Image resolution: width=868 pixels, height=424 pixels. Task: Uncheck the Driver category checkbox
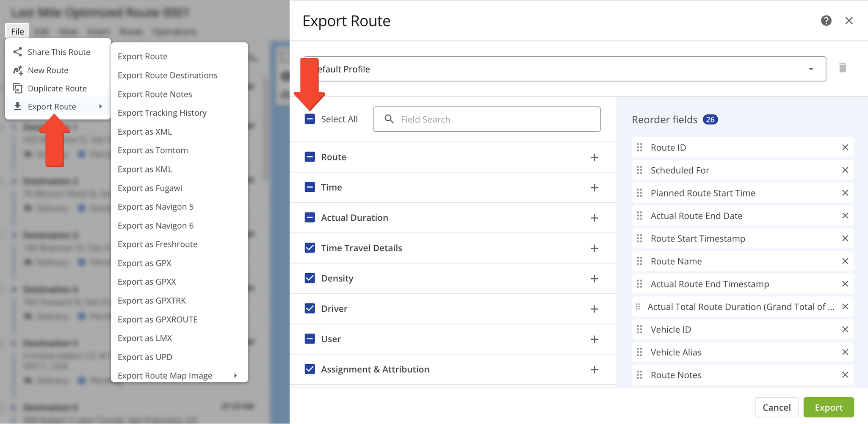(310, 309)
